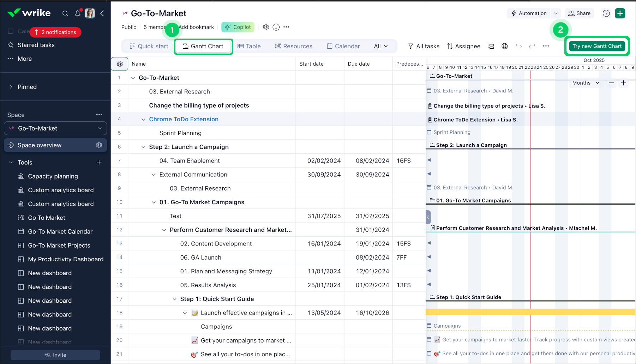Viewport: 636px width, 364px height.
Task: Click the redo arrow in toolbar
Action: pos(532,46)
